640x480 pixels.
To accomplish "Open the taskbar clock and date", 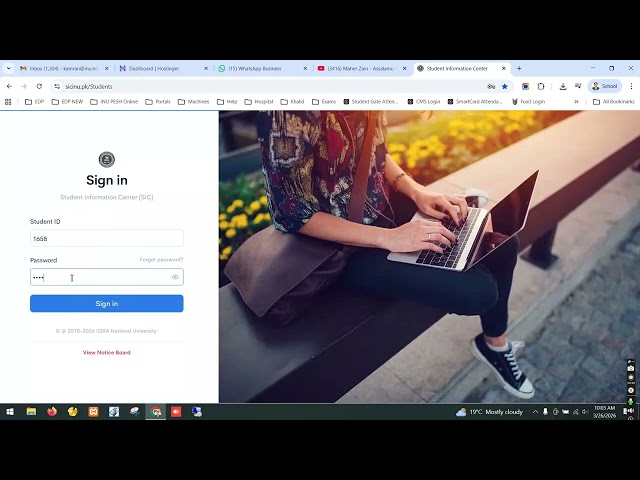I will 604,412.
